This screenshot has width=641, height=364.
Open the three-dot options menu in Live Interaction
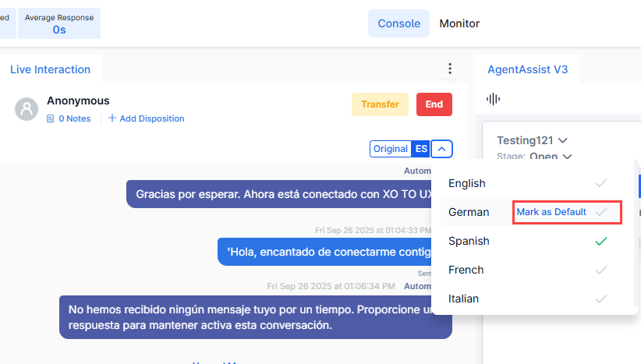coord(449,69)
